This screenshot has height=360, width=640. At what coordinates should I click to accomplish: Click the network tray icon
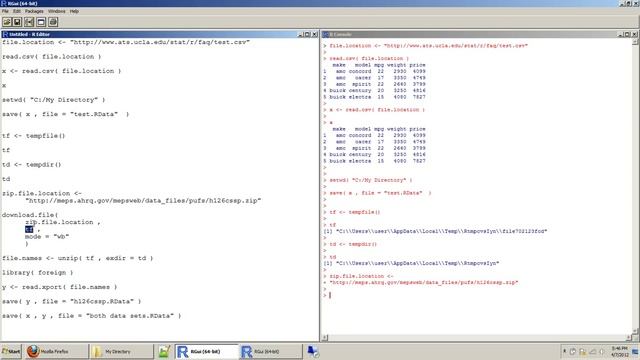point(592,351)
